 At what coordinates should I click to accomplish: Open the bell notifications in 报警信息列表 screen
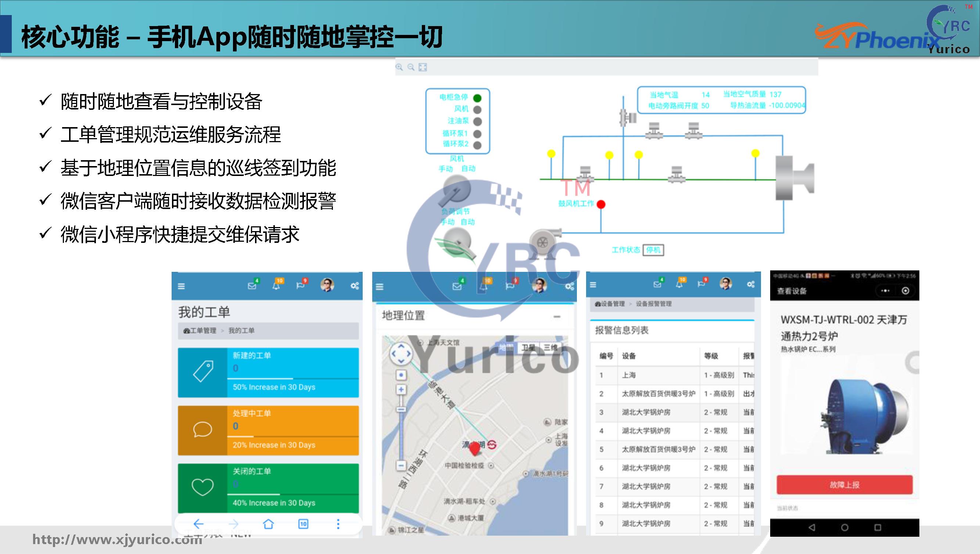click(x=679, y=284)
